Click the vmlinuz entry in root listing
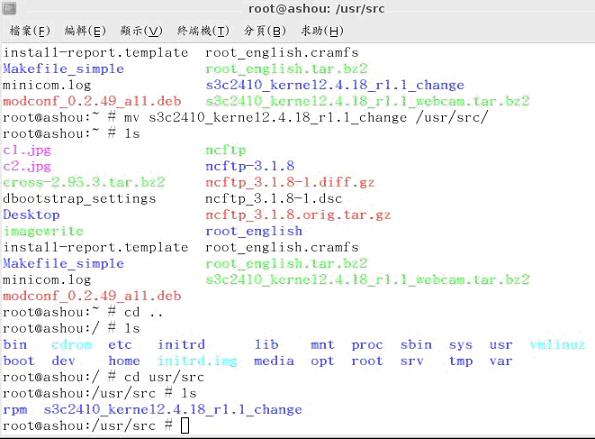This screenshot has width=595, height=439. coord(557,345)
